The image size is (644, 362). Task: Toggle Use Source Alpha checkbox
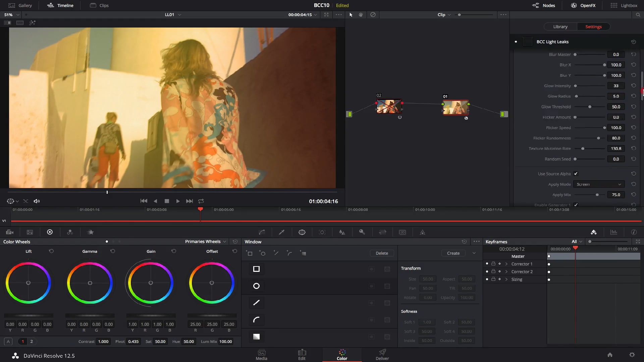576,173
